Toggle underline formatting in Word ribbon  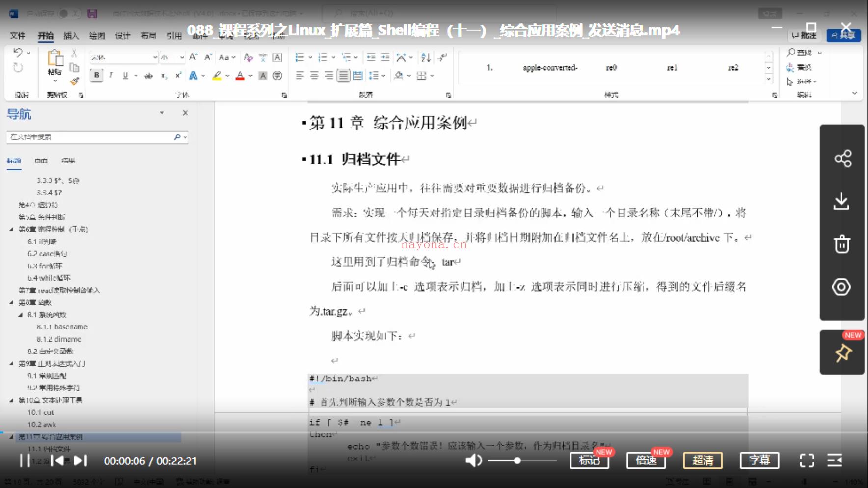[x=126, y=75]
